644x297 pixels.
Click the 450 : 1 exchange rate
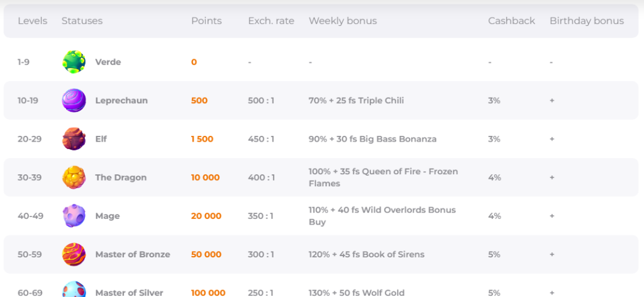click(x=261, y=139)
